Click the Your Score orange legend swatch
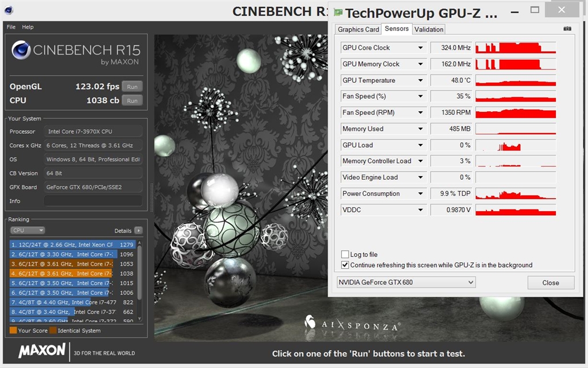The image size is (588, 368). 13,330
